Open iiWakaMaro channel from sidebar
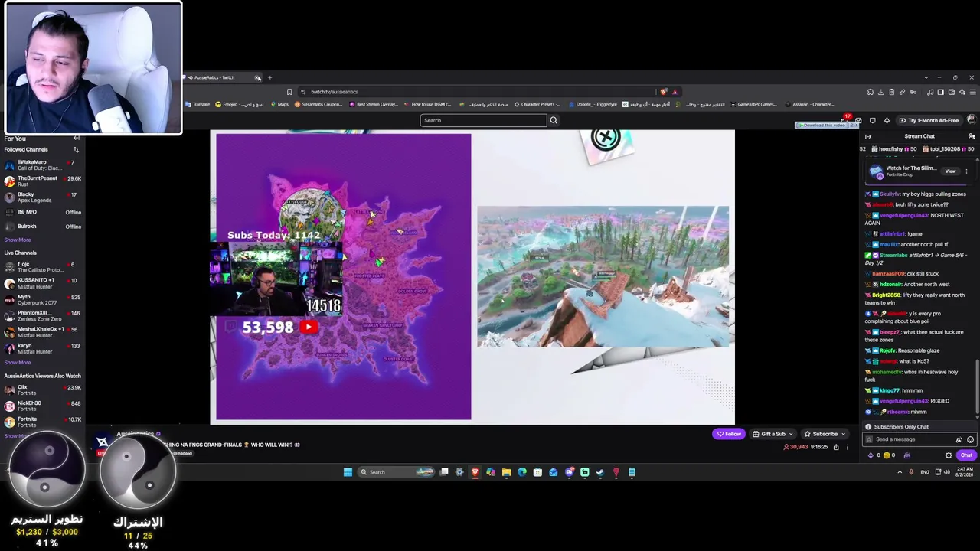 point(42,165)
